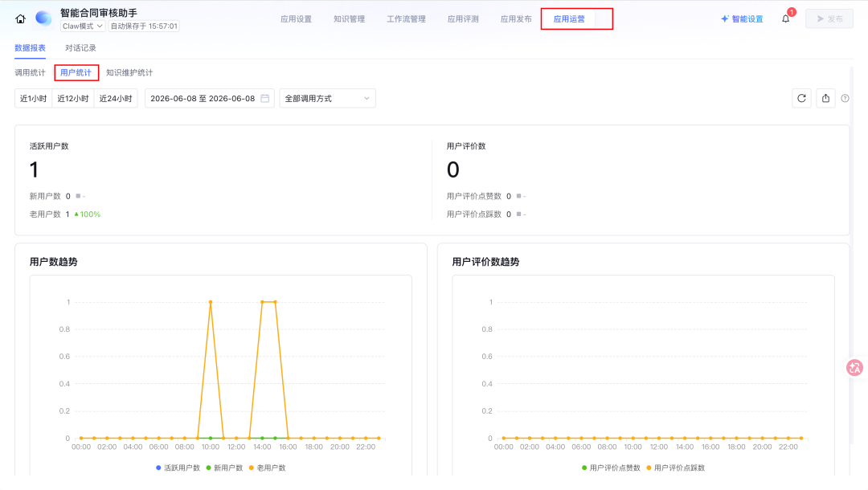
Task: Toggle 用户评价点赞数 legend series
Action: tap(611, 468)
